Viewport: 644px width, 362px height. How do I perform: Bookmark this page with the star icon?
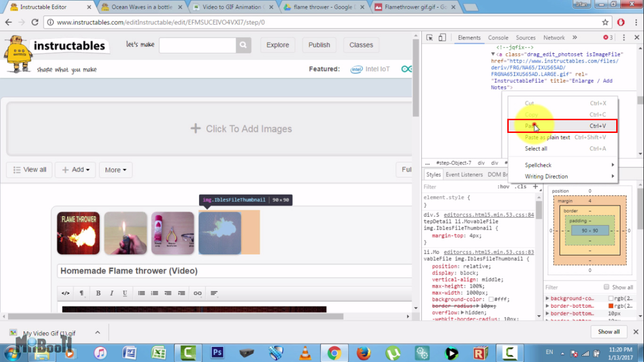click(x=605, y=22)
